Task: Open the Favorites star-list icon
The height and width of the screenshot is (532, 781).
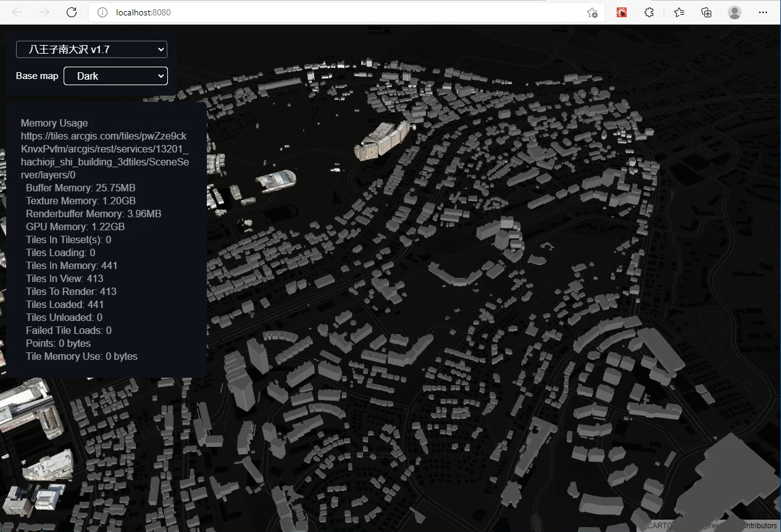Action: pyautogui.click(x=679, y=12)
